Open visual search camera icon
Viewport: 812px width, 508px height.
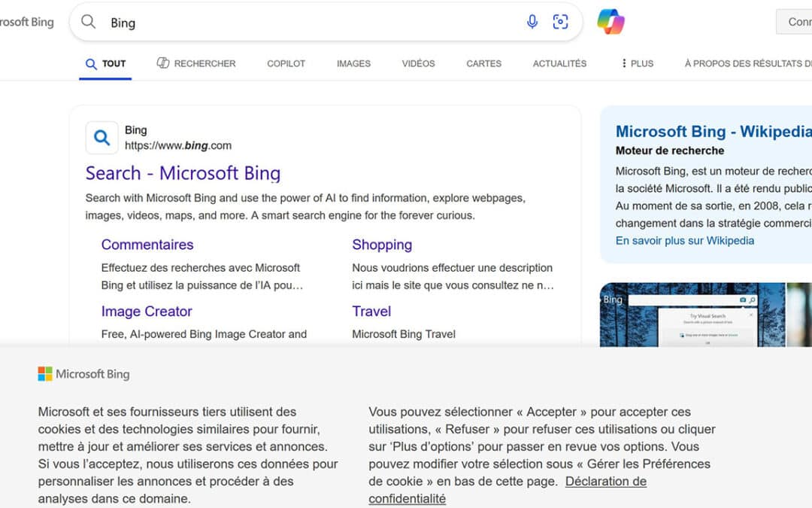[560, 22]
